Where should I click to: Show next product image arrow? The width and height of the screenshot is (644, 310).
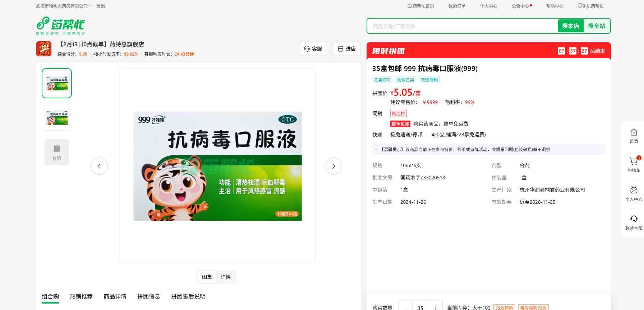coord(333,166)
